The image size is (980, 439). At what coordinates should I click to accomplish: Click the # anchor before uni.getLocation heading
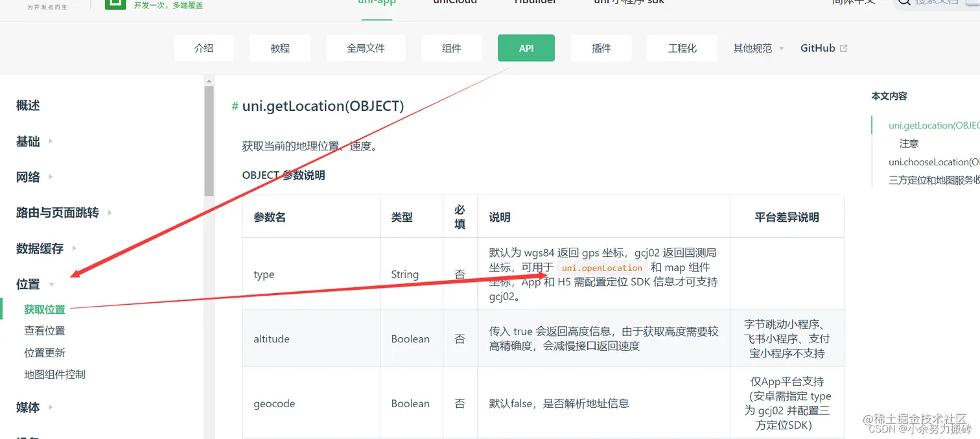click(x=235, y=106)
